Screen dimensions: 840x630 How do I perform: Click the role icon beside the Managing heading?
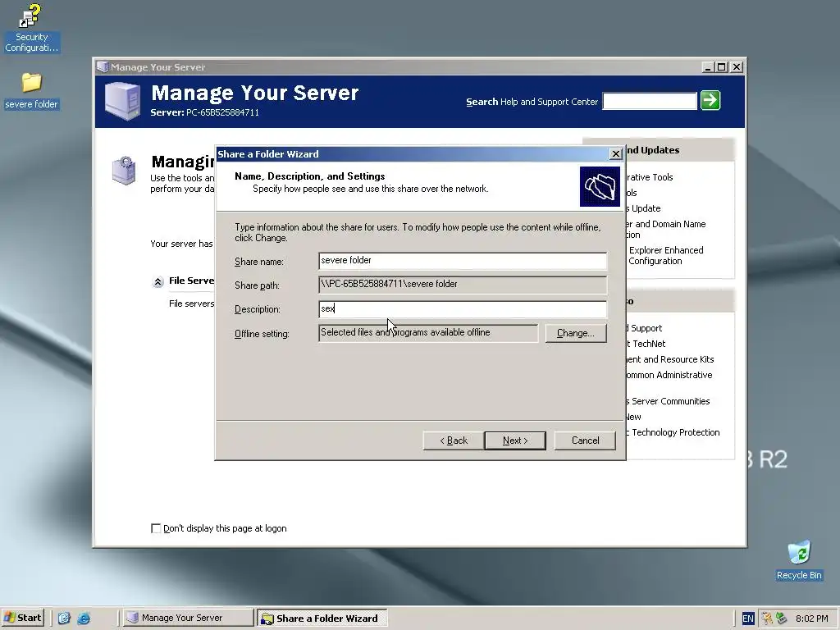[124, 171]
